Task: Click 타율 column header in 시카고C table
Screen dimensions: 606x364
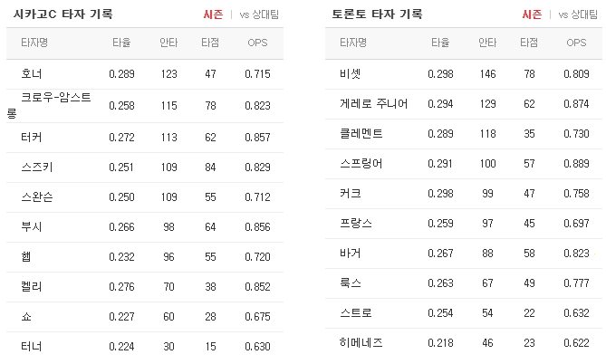Action: [121, 43]
